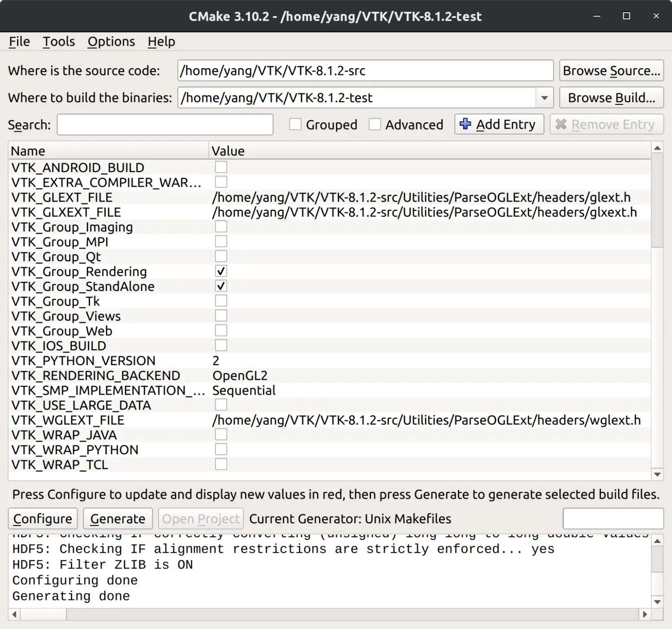The width and height of the screenshot is (672, 629).
Task: Click the Browse Source button
Action: 612,71
